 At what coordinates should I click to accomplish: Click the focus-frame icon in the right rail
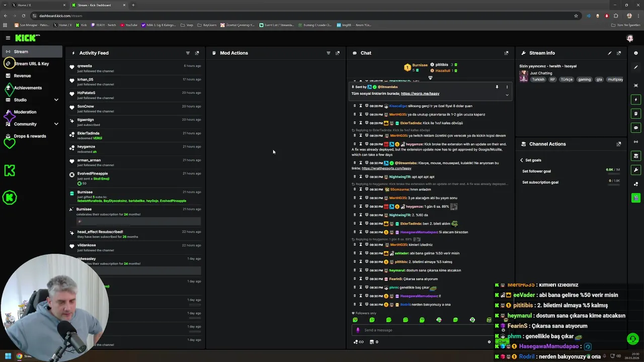click(636, 85)
